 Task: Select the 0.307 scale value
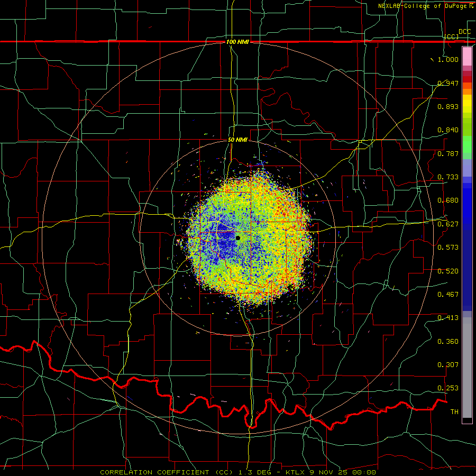tap(448, 365)
